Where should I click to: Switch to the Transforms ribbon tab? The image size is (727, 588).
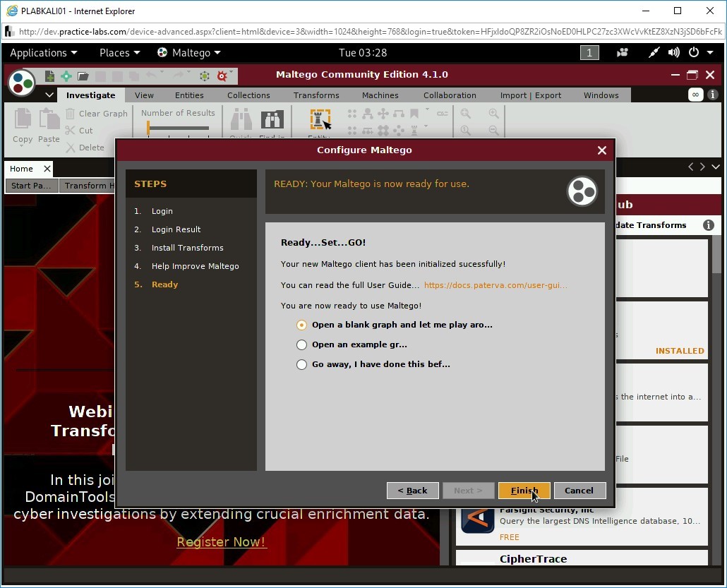click(316, 95)
